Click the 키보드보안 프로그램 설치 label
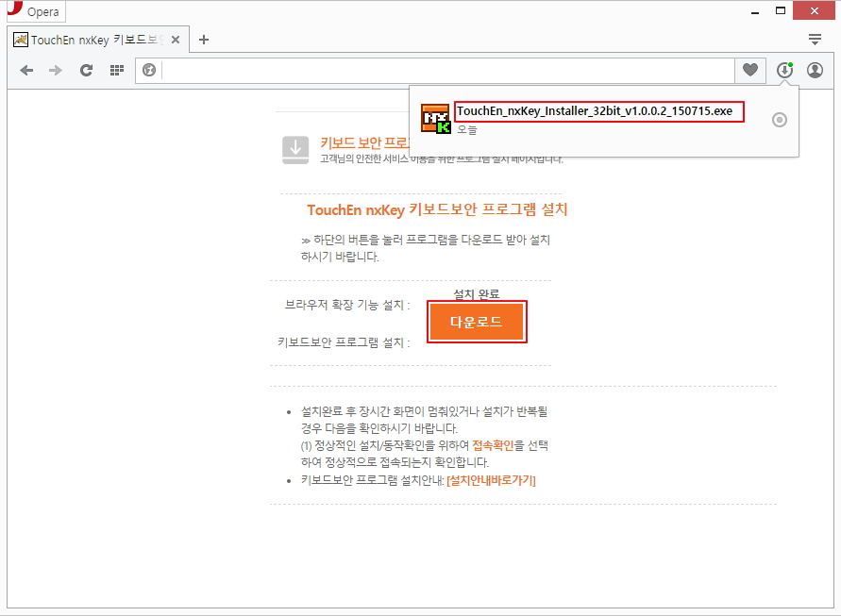This screenshot has height=616, width=841. coord(344,342)
